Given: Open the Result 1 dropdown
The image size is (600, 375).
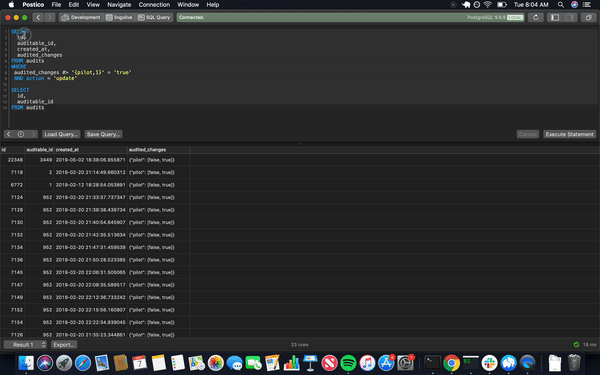Looking at the screenshot, I should click(25, 345).
